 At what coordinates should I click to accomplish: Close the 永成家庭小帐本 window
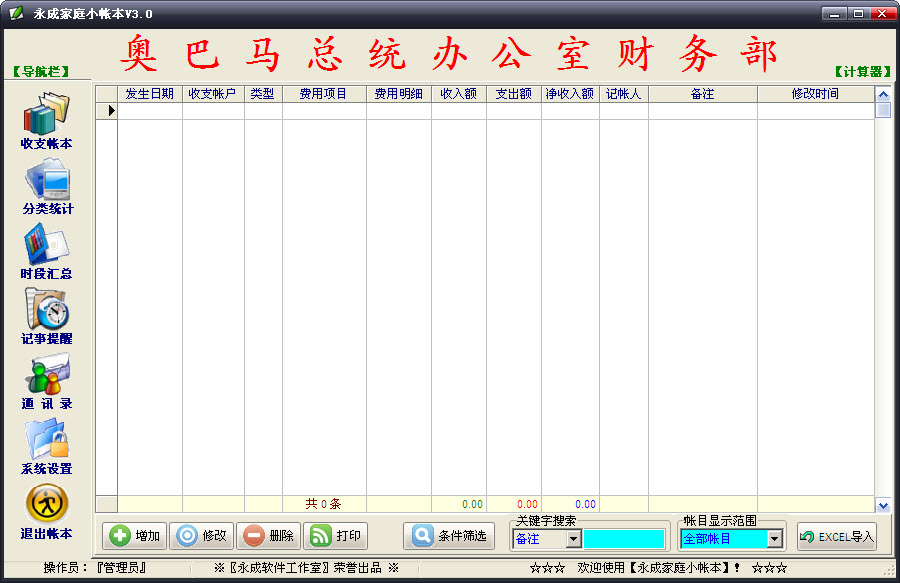(882, 13)
